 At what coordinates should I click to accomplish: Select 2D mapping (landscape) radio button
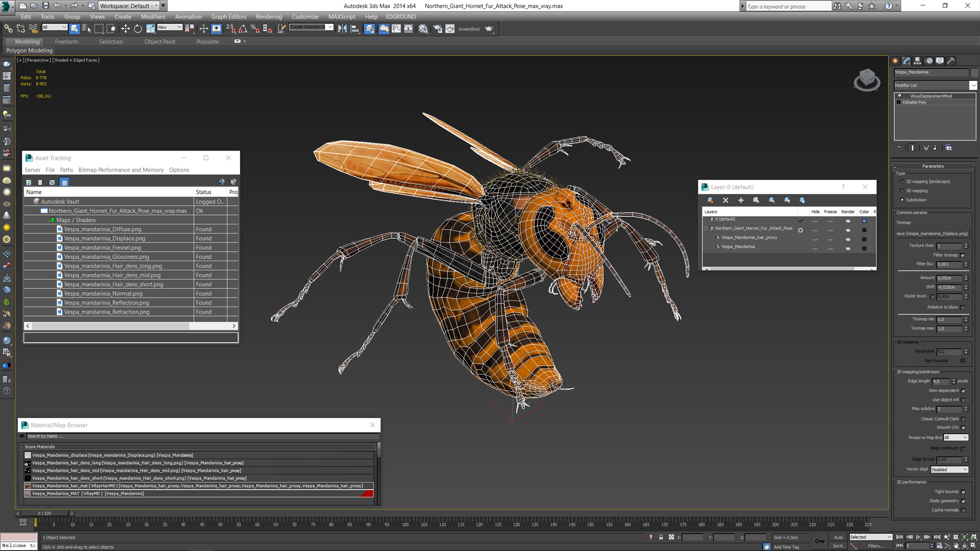(x=902, y=182)
